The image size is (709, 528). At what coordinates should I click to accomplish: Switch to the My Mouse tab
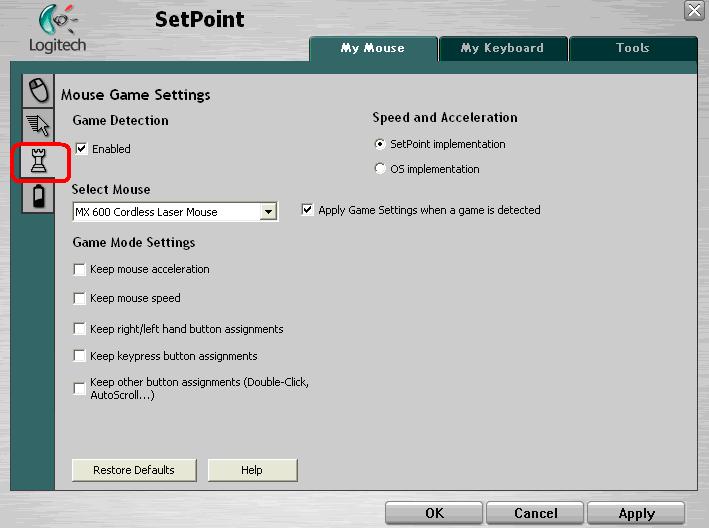pos(373,48)
